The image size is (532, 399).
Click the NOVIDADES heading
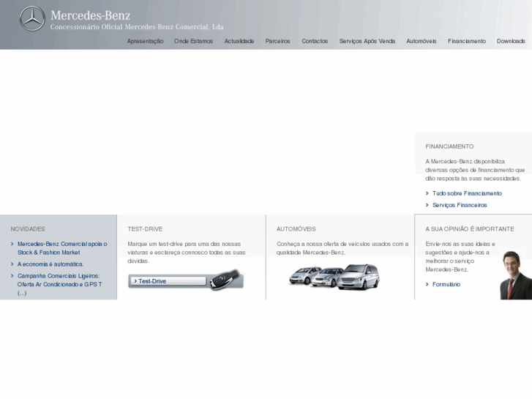(x=28, y=229)
